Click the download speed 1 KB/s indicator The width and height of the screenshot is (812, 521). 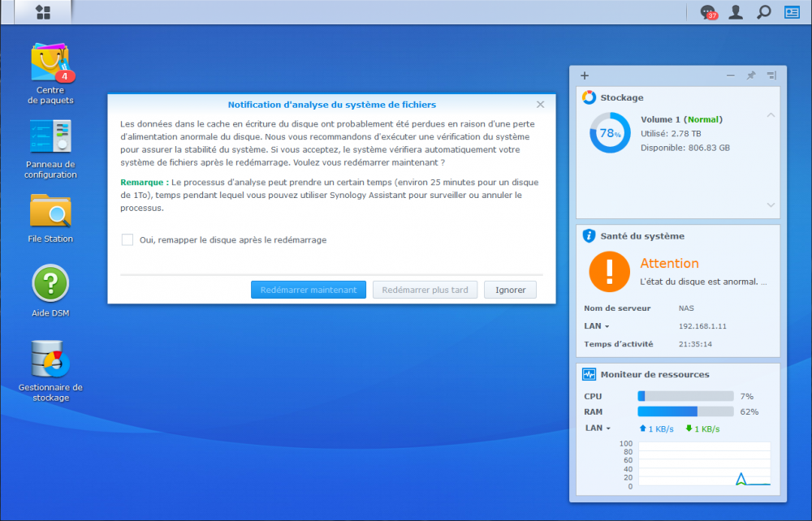point(702,429)
